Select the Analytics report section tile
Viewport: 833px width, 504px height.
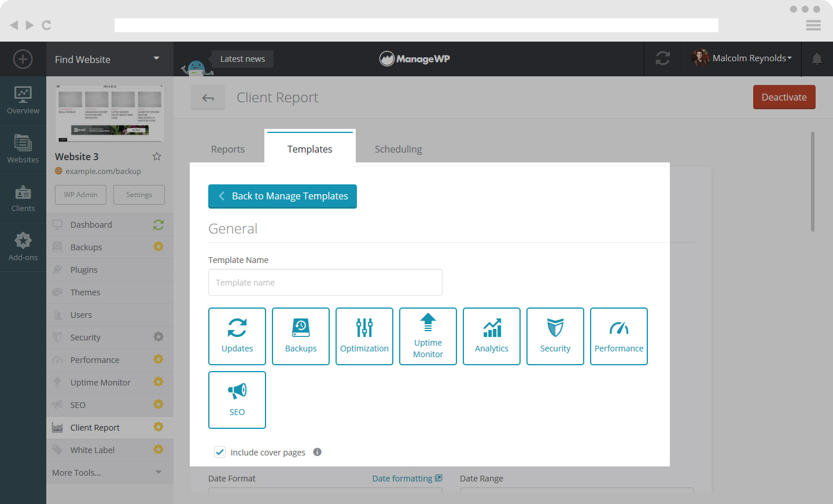[492, 336]
